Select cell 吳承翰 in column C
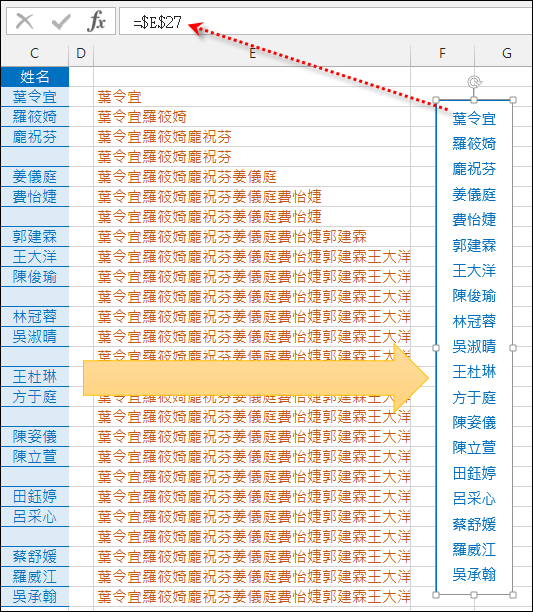Screen dimensions: 533x612 (35, 596)
